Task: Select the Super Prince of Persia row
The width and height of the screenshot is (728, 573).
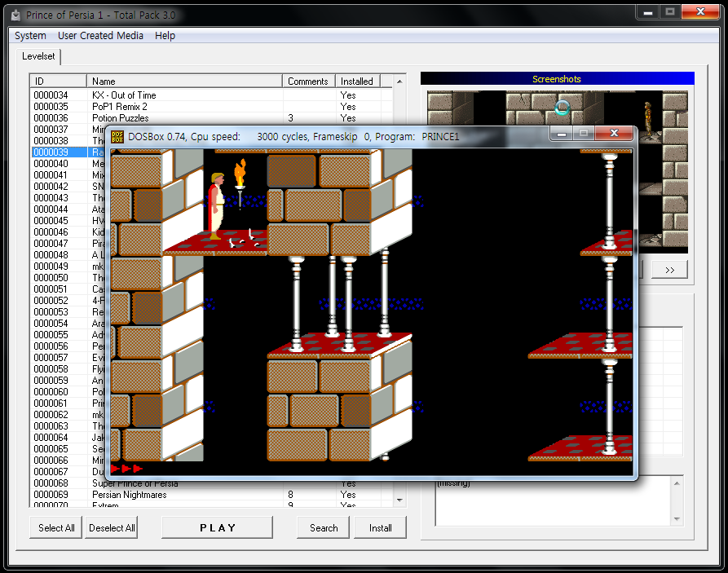Action: click(135, 484)
